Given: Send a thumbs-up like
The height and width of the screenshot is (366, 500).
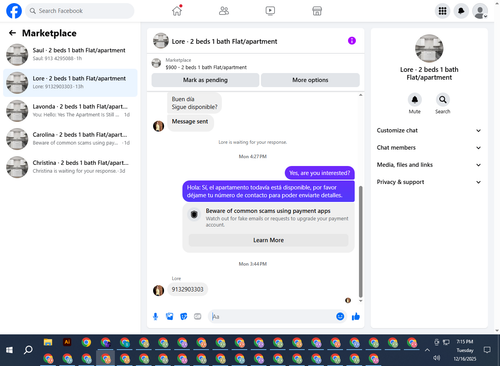Looking at the screenshot, I should click(356, 316).
